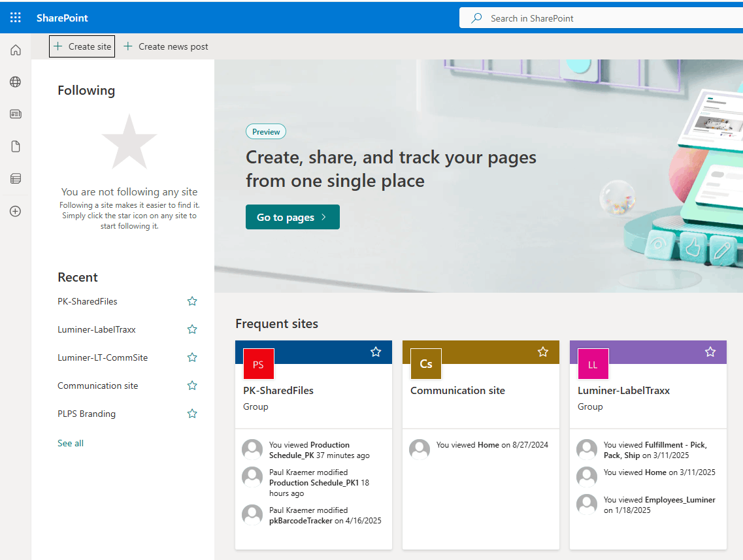Screen dimensions: 743x560
Task: Open the app launcher waffle icon
Action: [15, 18]
